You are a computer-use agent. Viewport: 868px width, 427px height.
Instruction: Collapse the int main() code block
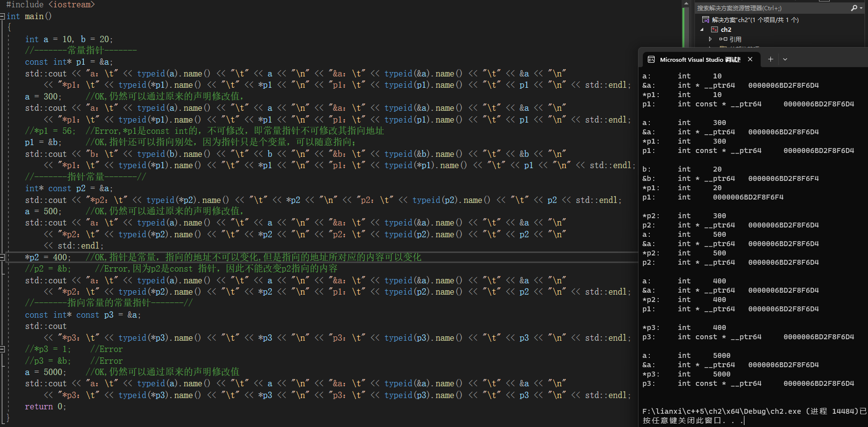2,16
